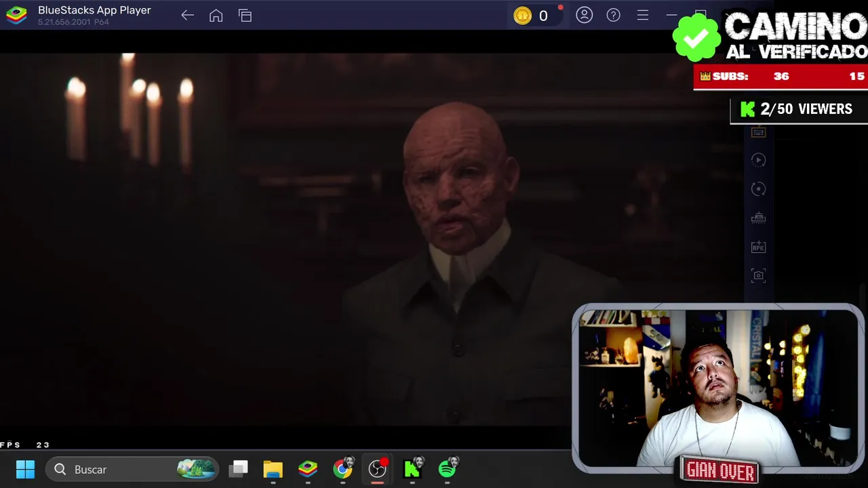Click the GIAN OVER name label
868x488 pixels.
pyautogui.click(x=720, y=470)
